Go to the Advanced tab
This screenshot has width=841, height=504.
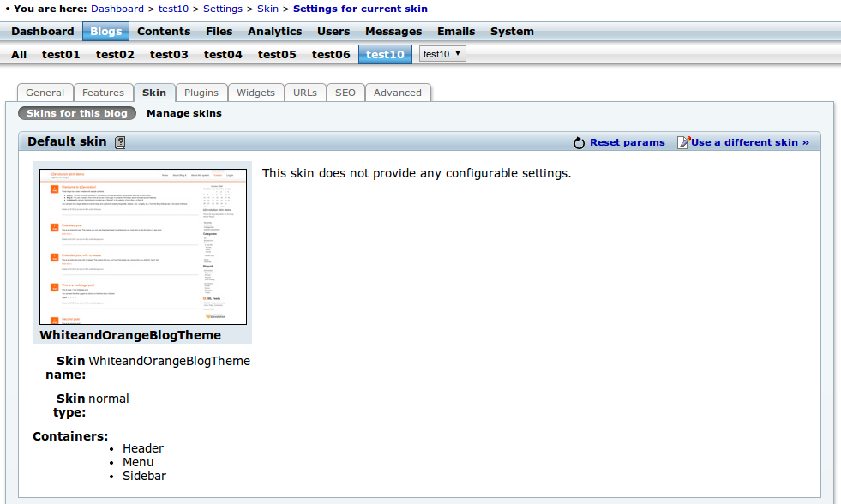[398, 93]
